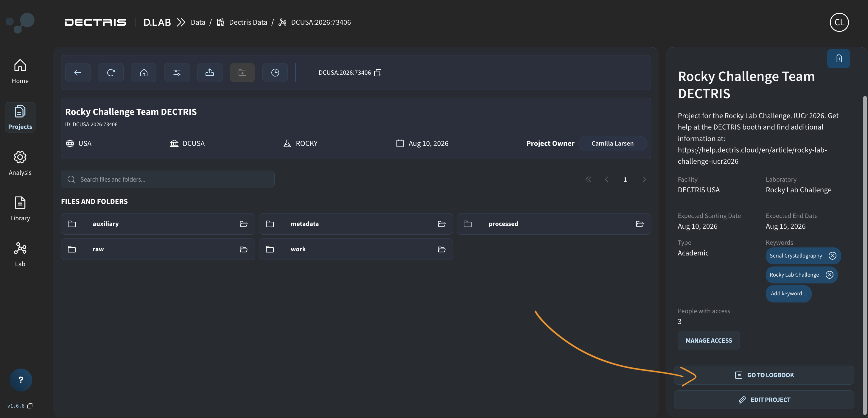Click the Type value Academic
The width and height of the screenshot is (868, 418).
click(693, 253)
